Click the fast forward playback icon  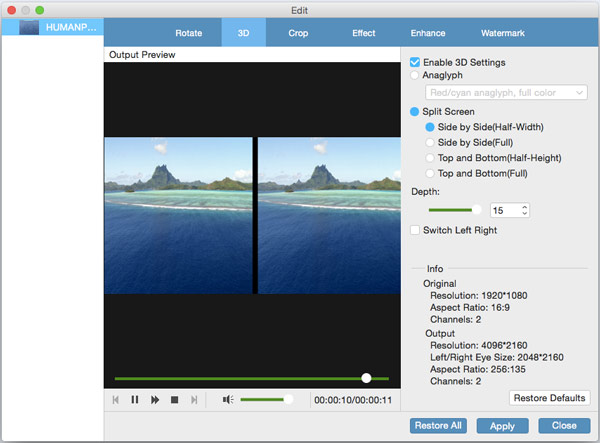click(155, 400)
